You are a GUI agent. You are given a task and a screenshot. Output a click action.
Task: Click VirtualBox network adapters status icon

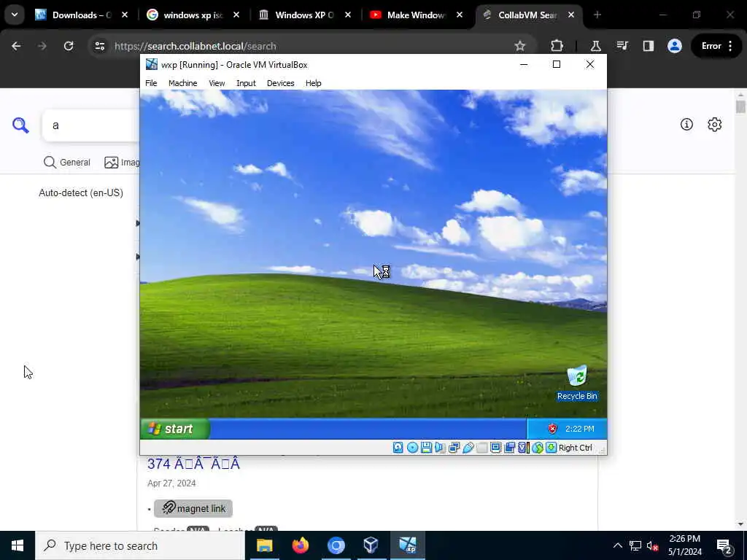[x=454, y=448]
